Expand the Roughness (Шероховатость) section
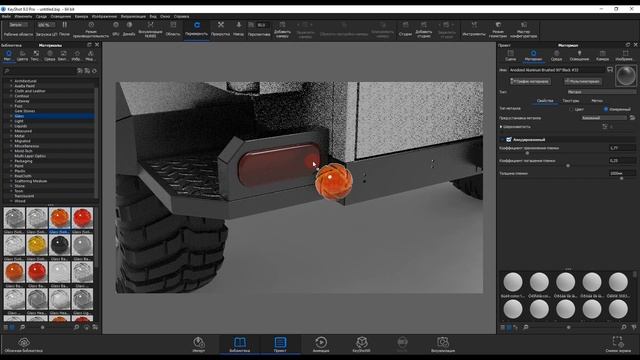The image size is (640, 360). tap(501, 127)
